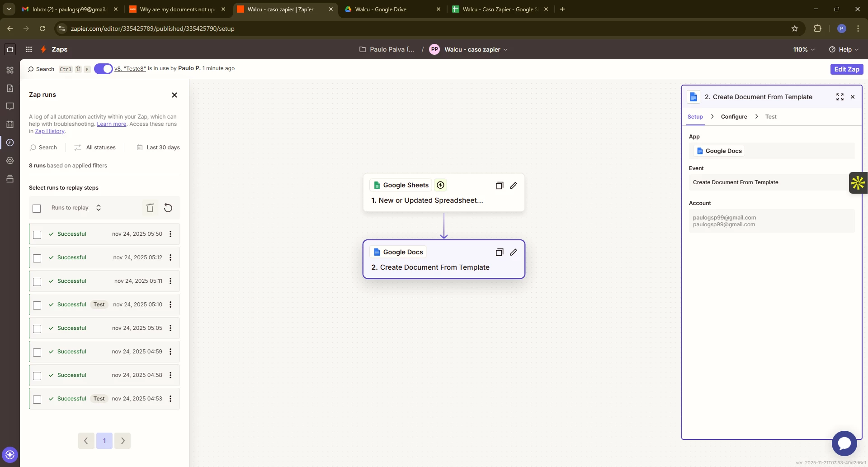
Task: Open the Zapier home icon
Action: 10,49
